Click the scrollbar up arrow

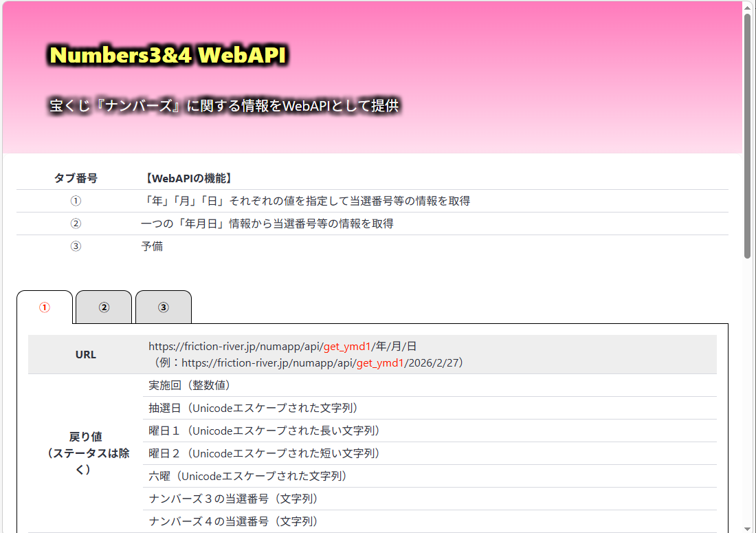(x=748, y=6)
